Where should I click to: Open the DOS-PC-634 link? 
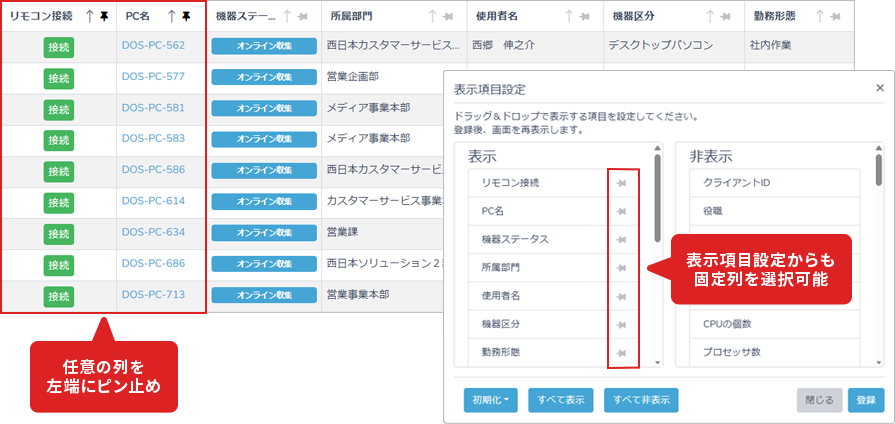[153, 232]
